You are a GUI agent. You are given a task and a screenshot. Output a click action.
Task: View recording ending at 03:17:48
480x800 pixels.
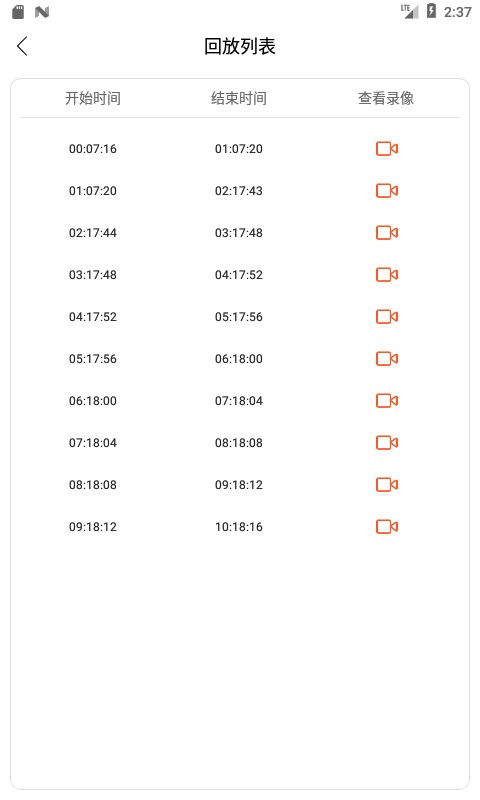[x=387, y=233]
